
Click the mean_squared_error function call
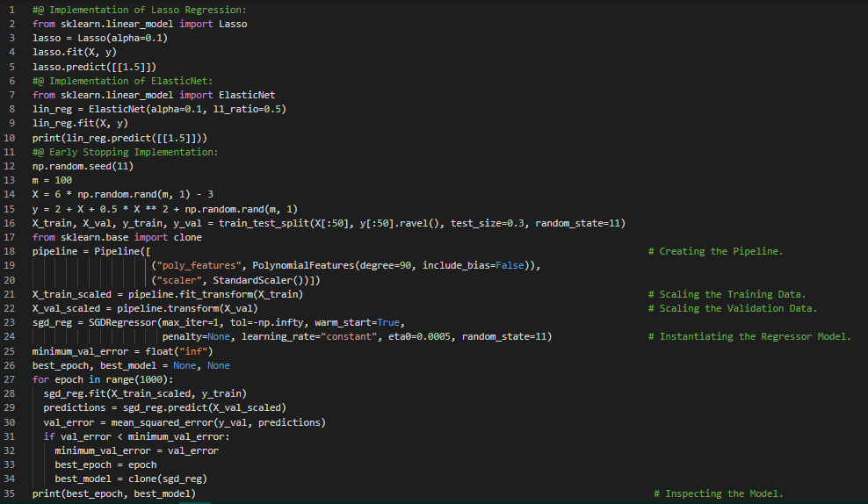coord(158,422)
